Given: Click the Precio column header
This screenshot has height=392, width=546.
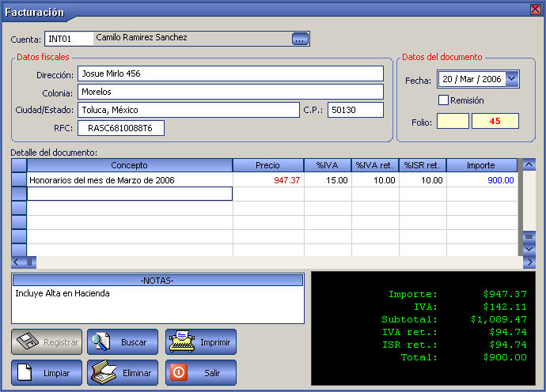Looking at the screenshot, I should 268,165.
